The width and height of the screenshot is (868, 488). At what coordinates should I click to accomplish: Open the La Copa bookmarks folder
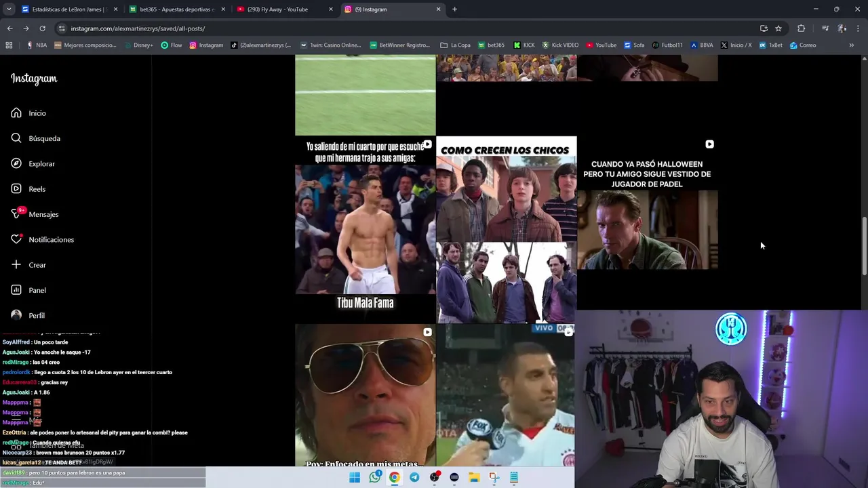pos(455,45)
